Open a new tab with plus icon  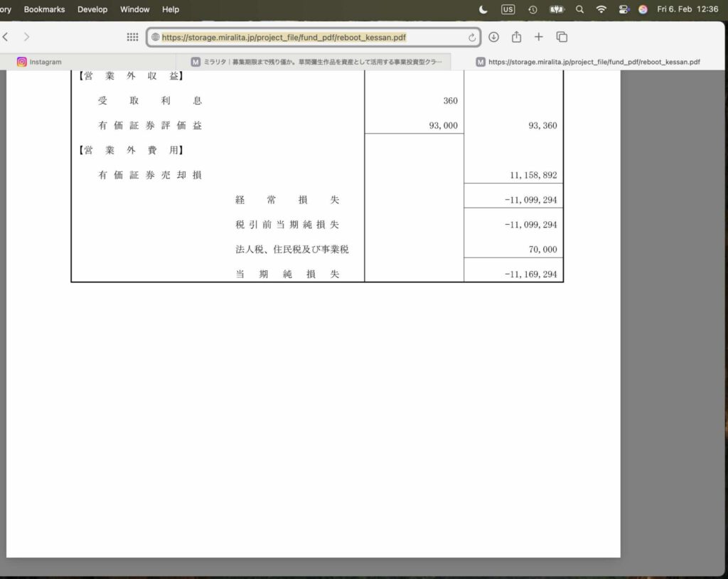[x=539, y=37]
